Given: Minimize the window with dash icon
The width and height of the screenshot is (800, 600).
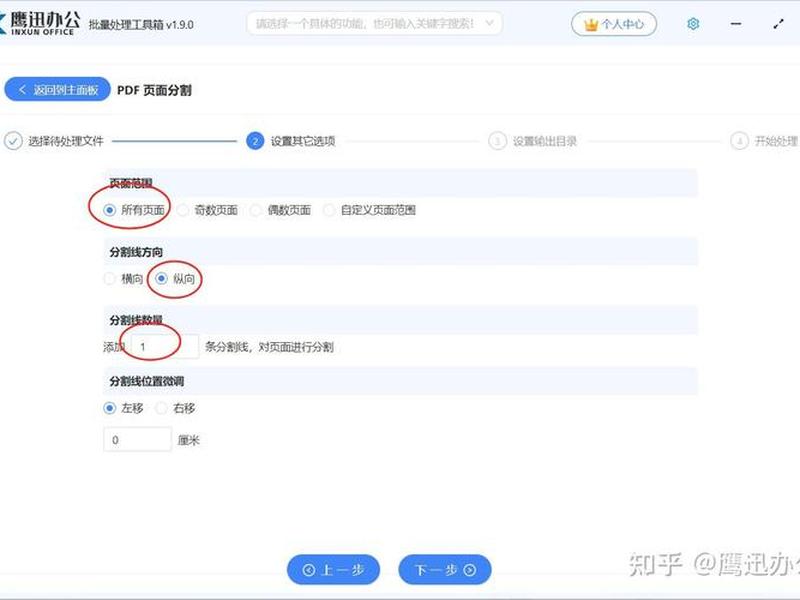Looking at the screenshot, I should (736, 23).
